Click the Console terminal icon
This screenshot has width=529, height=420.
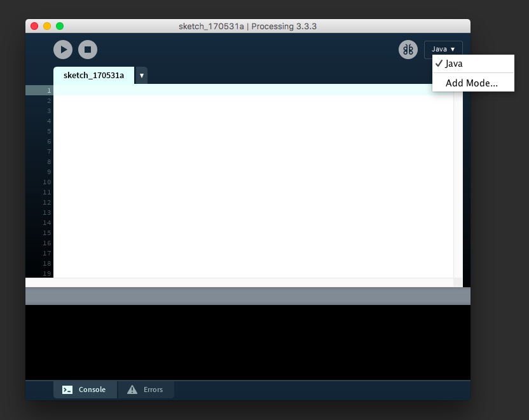pyautogui.click(x=67, y=390)
